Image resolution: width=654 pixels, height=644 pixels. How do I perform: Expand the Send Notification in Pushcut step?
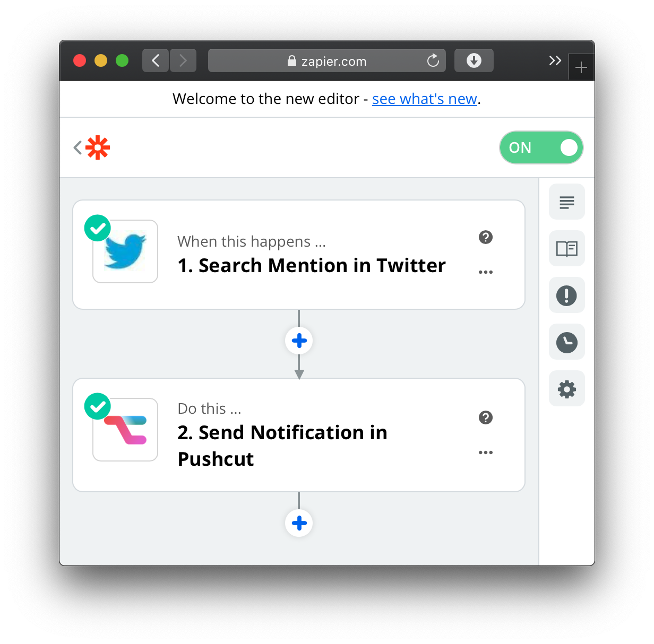point(282,446)
